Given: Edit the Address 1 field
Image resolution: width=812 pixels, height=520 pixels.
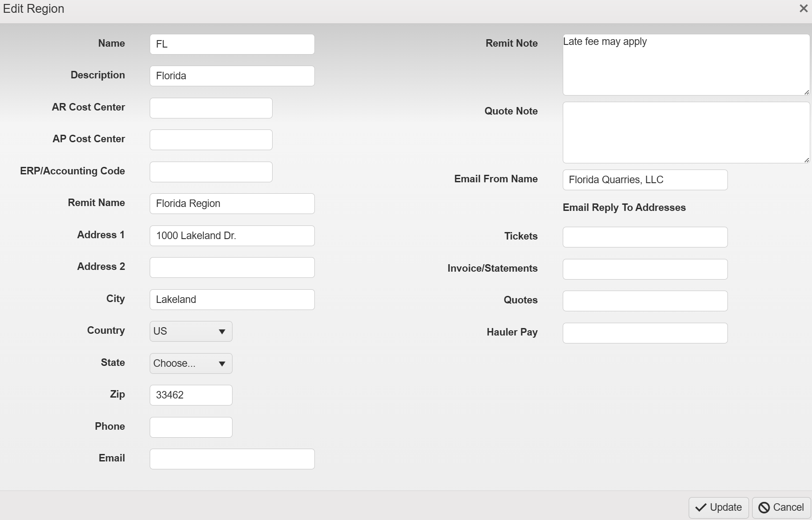Looking at the screenshot, I should point(232,236).
